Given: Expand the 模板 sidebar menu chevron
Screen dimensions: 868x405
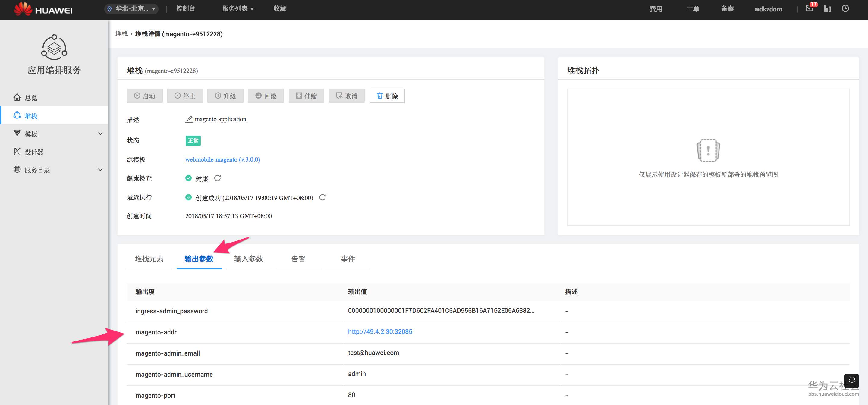Looking at the screenshot, I should (x=100, y=134).
